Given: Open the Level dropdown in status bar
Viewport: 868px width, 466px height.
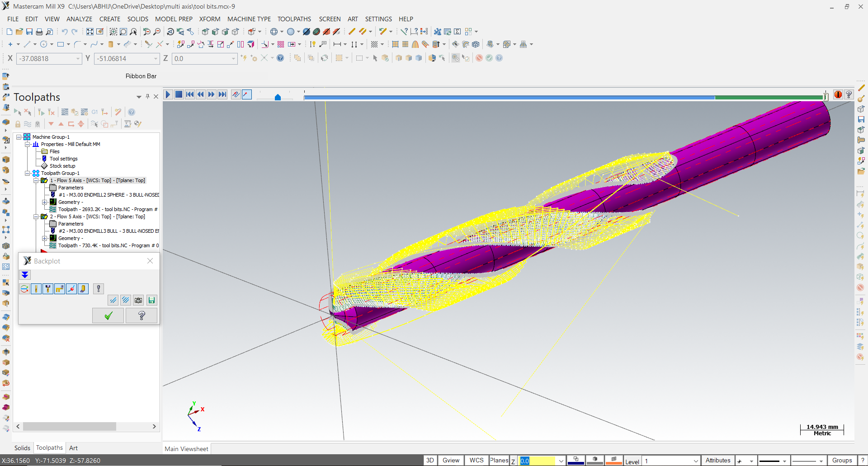Looking at the screenshot, I should tap(696, 461).
